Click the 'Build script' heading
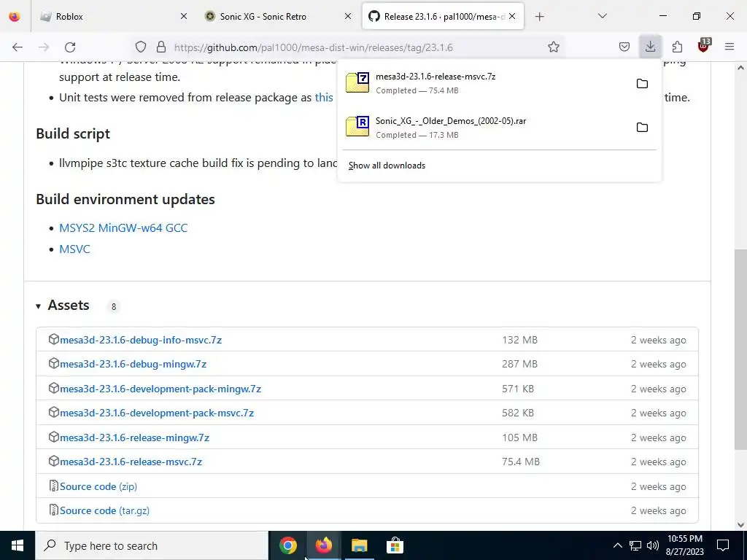This screenshot has width=747, height=560. click(x=73, y=134)
